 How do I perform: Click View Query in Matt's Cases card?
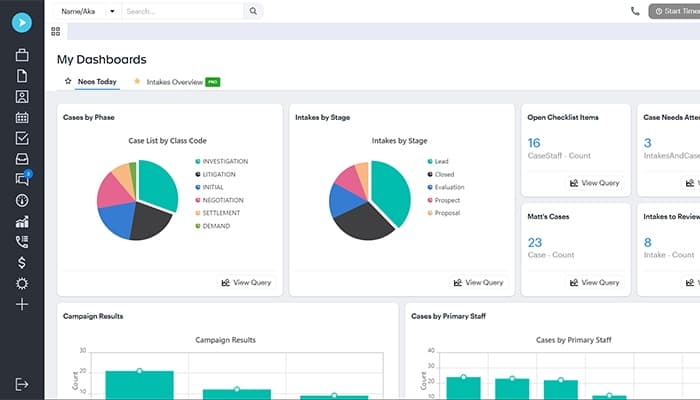[x=595, y=283]
